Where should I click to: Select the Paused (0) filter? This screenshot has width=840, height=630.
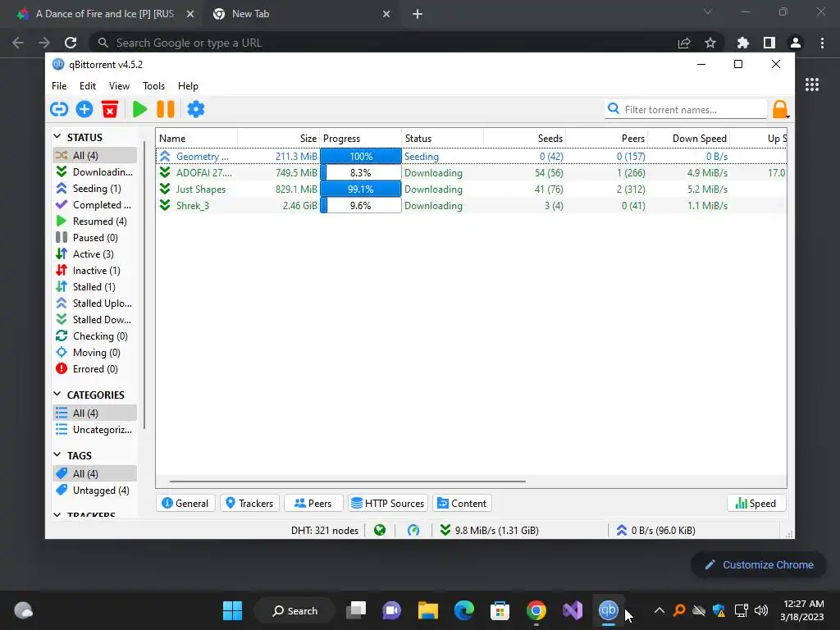[95, 237]
